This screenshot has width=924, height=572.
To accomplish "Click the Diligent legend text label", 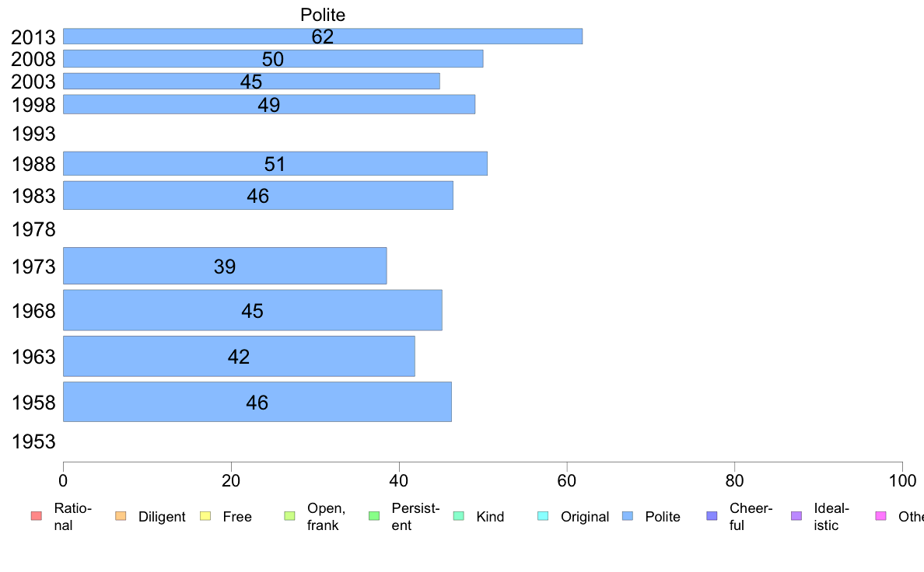I will [x=162, y=517].
